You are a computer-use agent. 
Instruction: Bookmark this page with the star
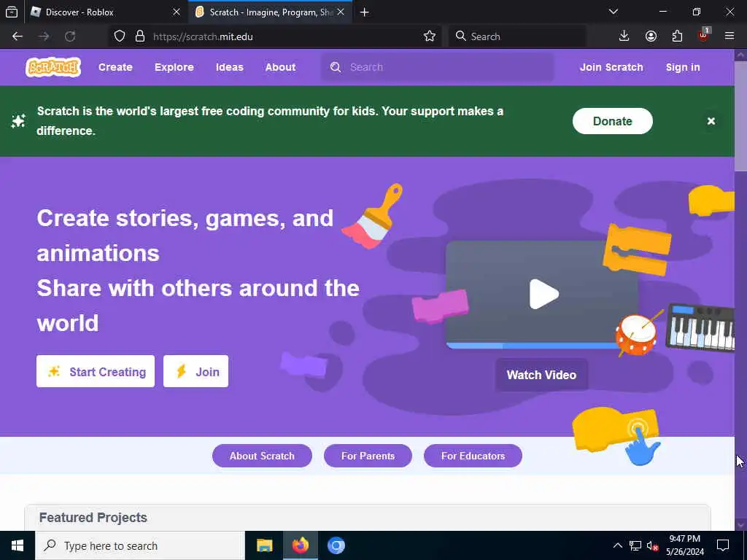[x=429, y=36]
